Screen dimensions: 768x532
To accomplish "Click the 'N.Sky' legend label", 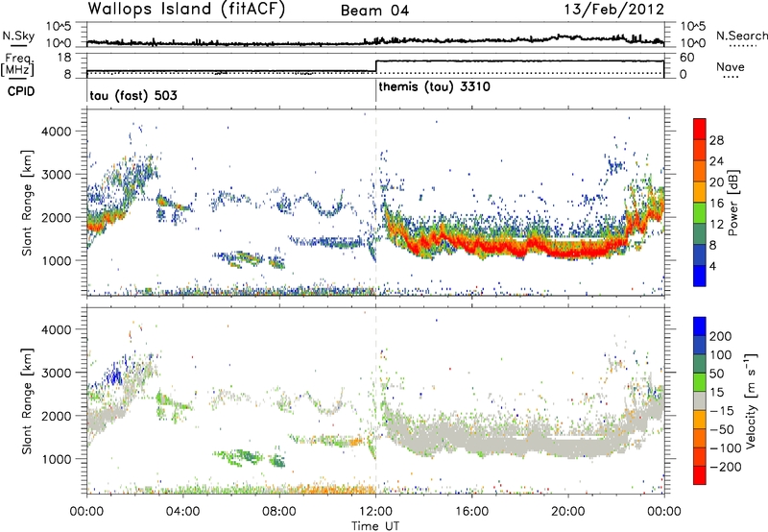I will pyautogui.click(x=18, y=36).
